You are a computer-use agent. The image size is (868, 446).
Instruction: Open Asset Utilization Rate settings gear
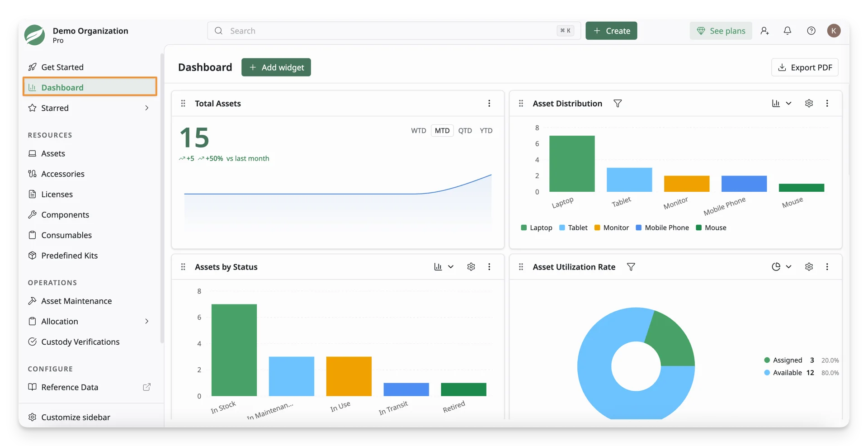809,267
